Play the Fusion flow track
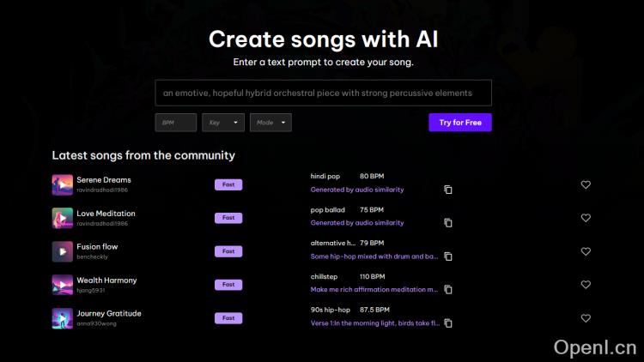The width and height of the screenshot is (644, 362). [62, 251]
